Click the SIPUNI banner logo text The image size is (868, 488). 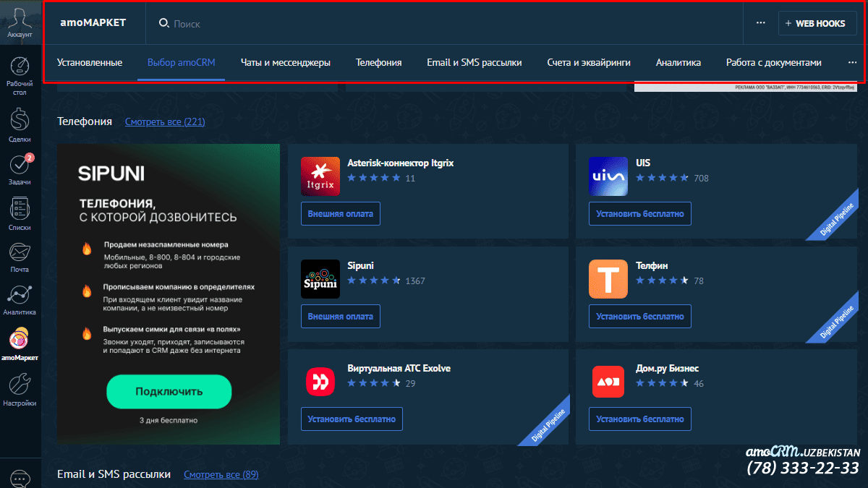click(x=111, y=174)
